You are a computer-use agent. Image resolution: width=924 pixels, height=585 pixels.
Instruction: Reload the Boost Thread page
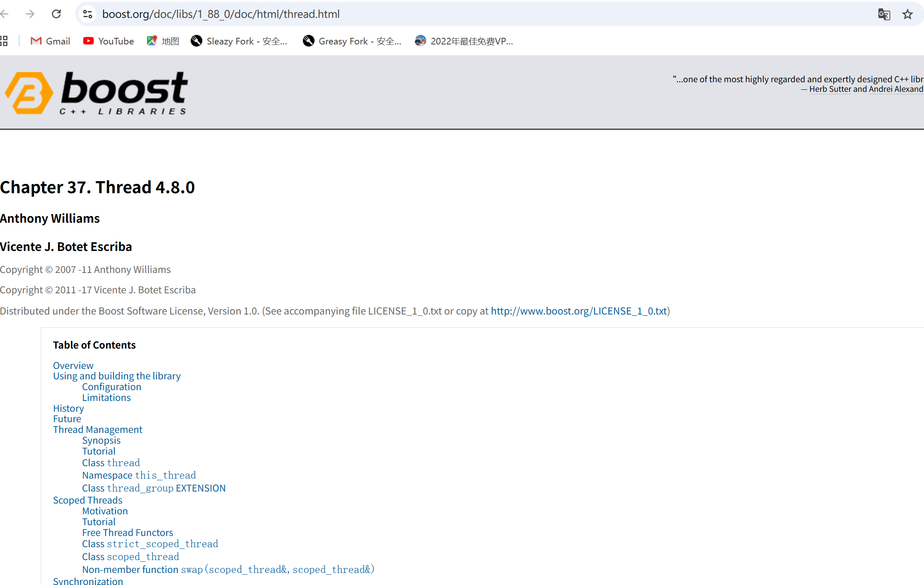(56, 14)
